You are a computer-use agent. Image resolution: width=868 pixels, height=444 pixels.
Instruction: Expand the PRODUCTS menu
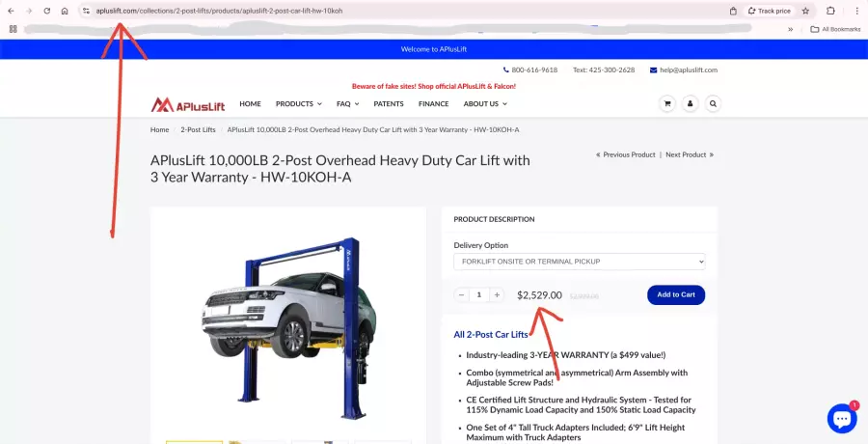299,103
